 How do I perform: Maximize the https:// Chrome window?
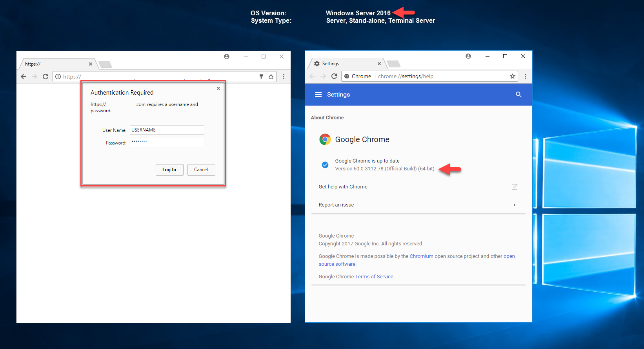pos(264,57)
